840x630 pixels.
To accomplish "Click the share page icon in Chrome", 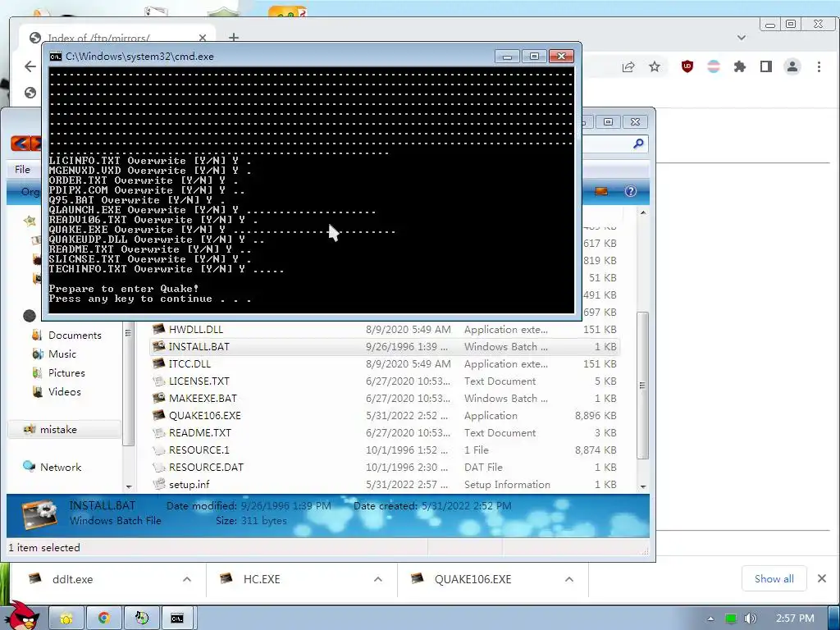I will [x=628, y=66].
